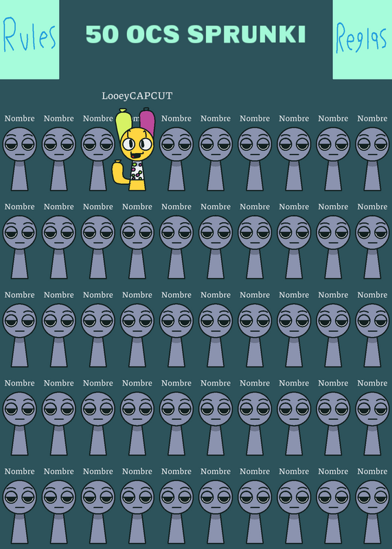The height and width of the screenshot is (549, 392).
Task: Select the last gray character in row three
Action: [372, 336]
